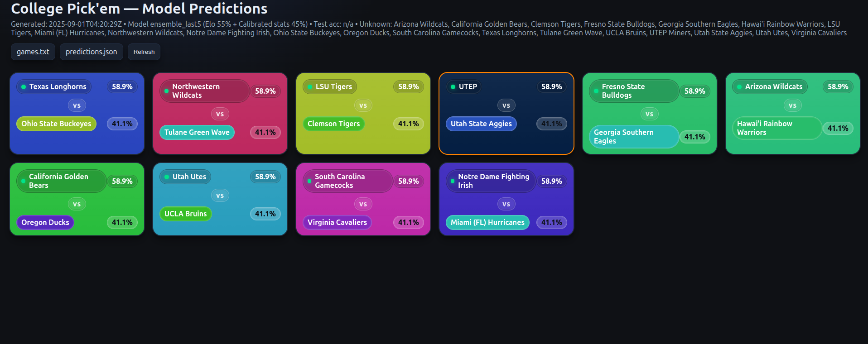Select the Oregon Ducks pill
Image resolution: width=868 pixels, height=344 pixels.
(45, 222)
